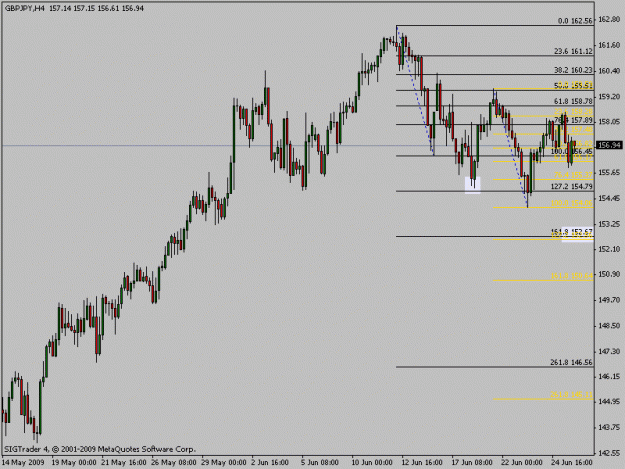Viewport: 625px width, 469px height.
Task: Click the 160.40 price axis label
Action: click(609, 71)
